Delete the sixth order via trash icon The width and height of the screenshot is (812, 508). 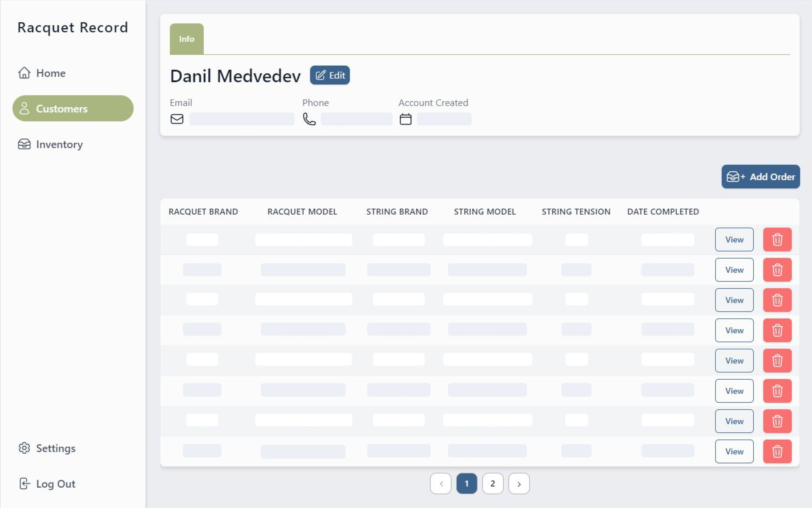(777, 391)
